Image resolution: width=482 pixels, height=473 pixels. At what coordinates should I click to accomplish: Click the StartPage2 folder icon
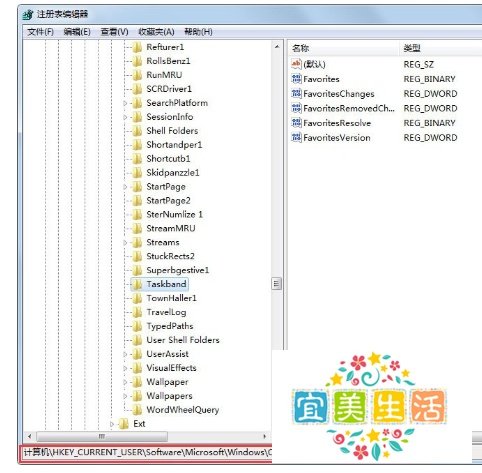pos(137,201)
